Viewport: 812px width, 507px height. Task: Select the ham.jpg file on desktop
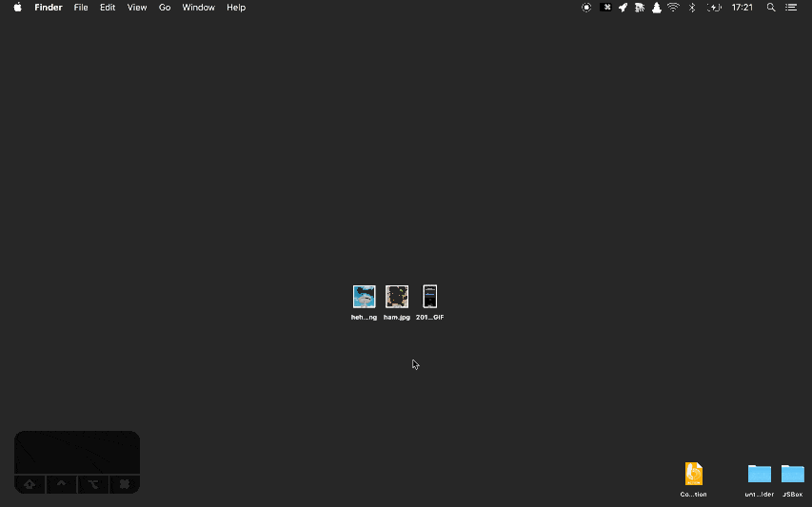(397, 297)
